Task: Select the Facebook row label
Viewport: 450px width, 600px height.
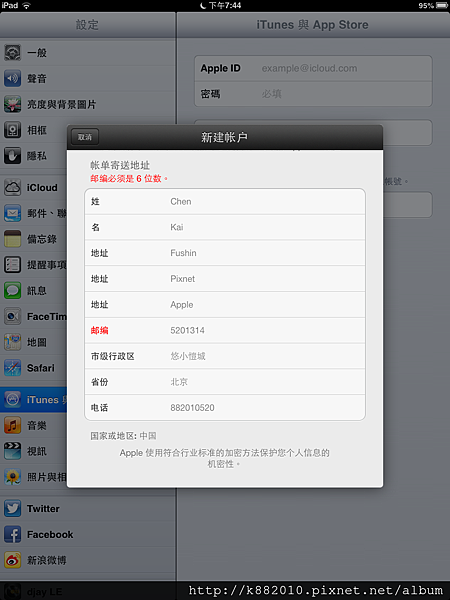Action: 50,535
